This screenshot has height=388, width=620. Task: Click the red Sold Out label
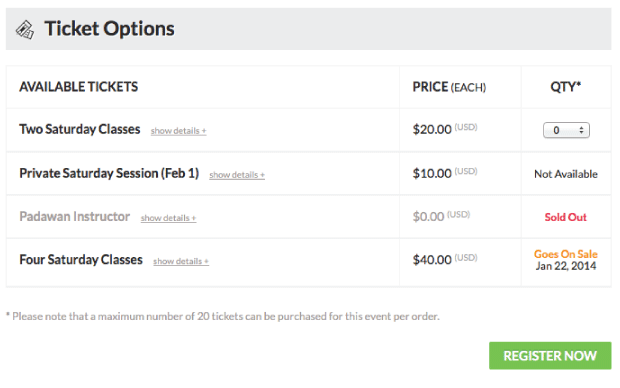tap(565, 217)
